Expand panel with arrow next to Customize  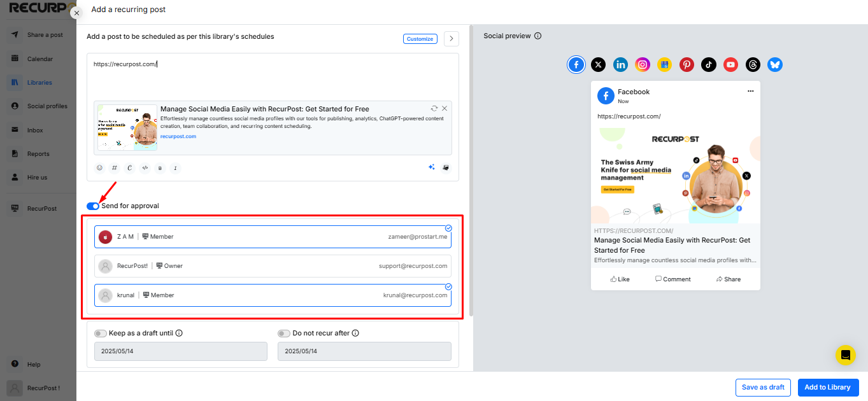click(451, 39)
